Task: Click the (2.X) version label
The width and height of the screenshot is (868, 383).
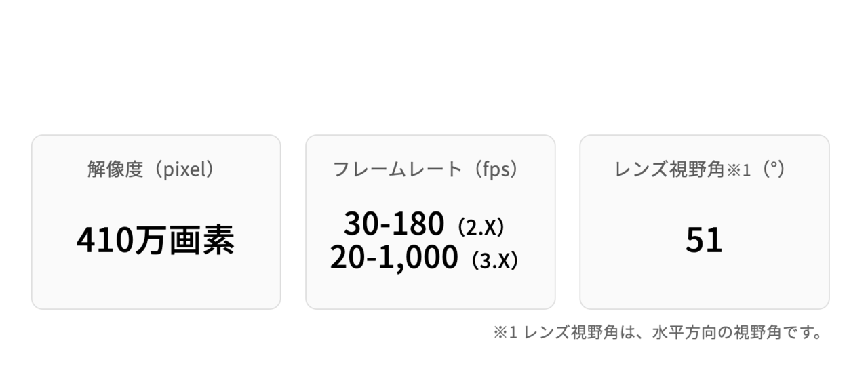Action: 481,227
